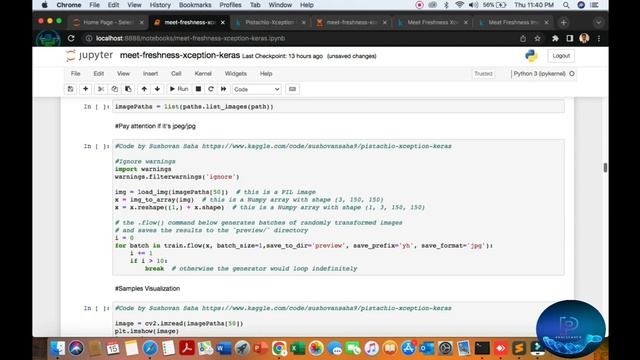This screenshot has width=640, height=360.
Task: Switch to the Pistachio-Xception browser tab
Action: coord(270,22)
